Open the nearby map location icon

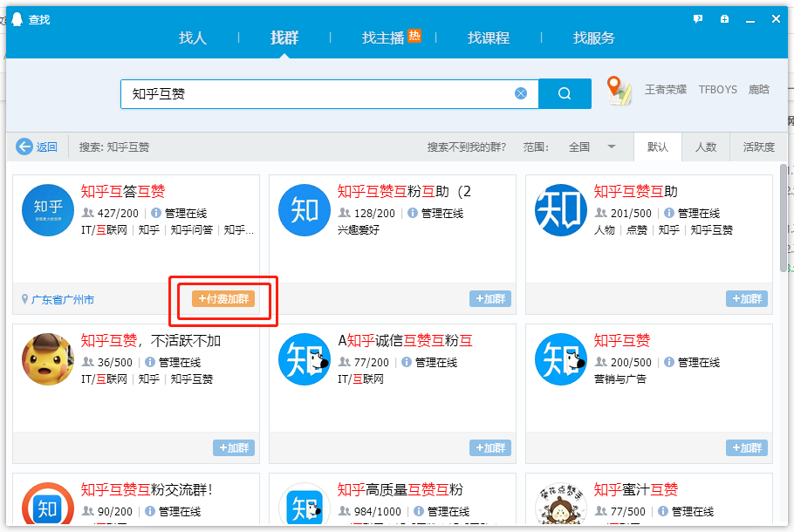pos(619,91)
